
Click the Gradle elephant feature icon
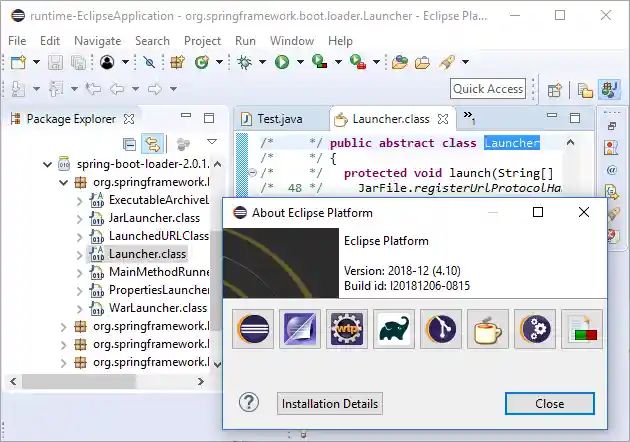tap(394, 330)
